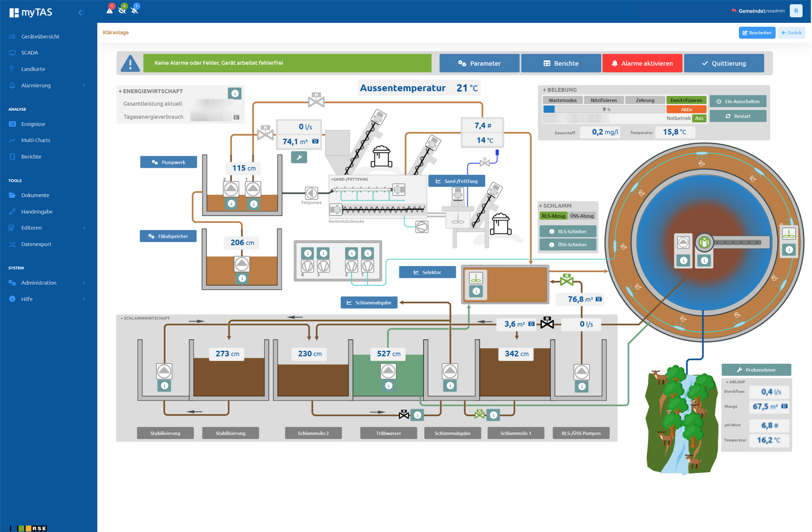This screenshot has width=812, height=532.
Task: Click the green M motor in the aeration basin center
Action: pos(704,243)
